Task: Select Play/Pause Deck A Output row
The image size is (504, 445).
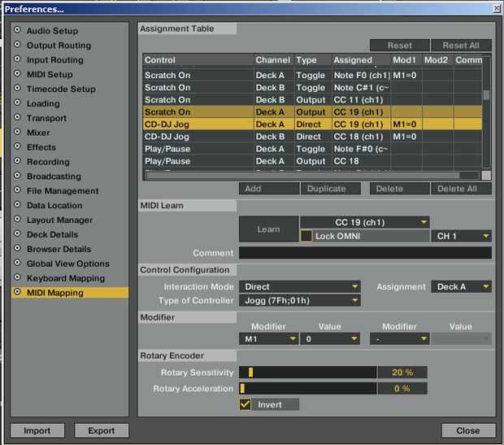Action: click(x=312, y=161)
